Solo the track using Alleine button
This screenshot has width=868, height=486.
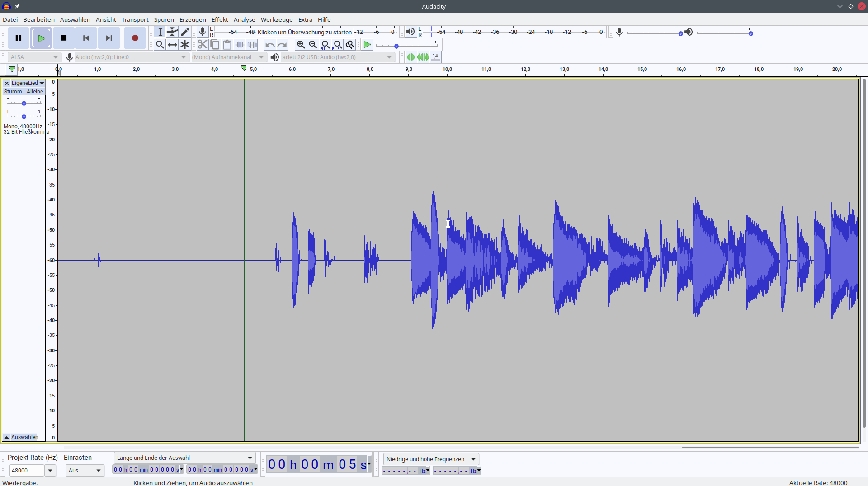point(35,91)
